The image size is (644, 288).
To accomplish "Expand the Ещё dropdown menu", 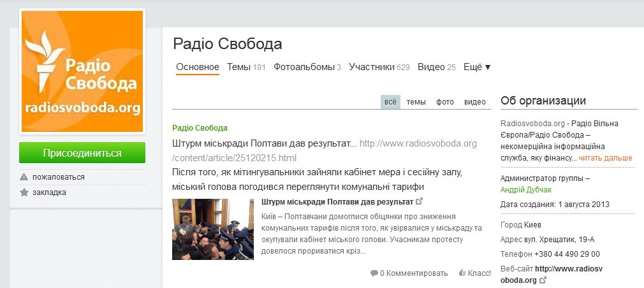I will coord(477,68).
